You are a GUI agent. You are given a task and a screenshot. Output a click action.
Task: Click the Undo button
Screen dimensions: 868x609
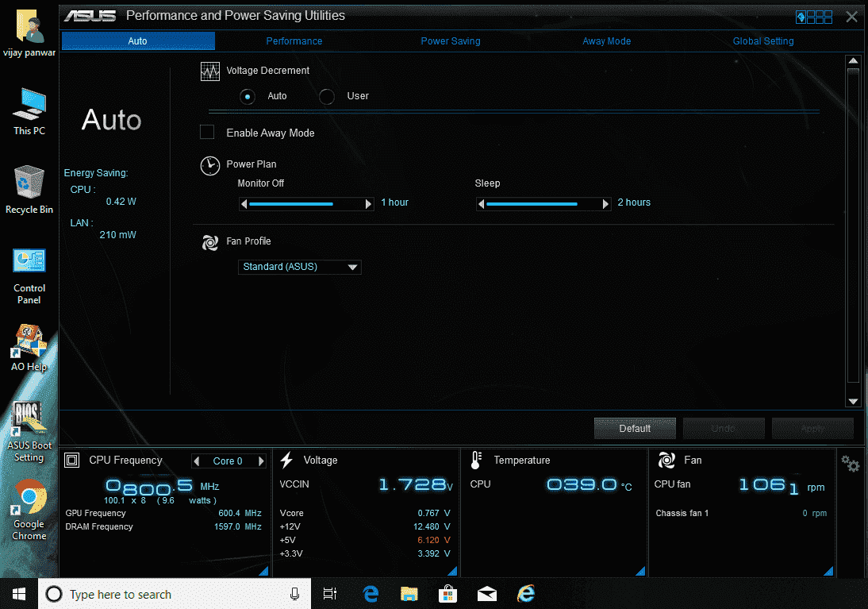click(x=724, y=428)
